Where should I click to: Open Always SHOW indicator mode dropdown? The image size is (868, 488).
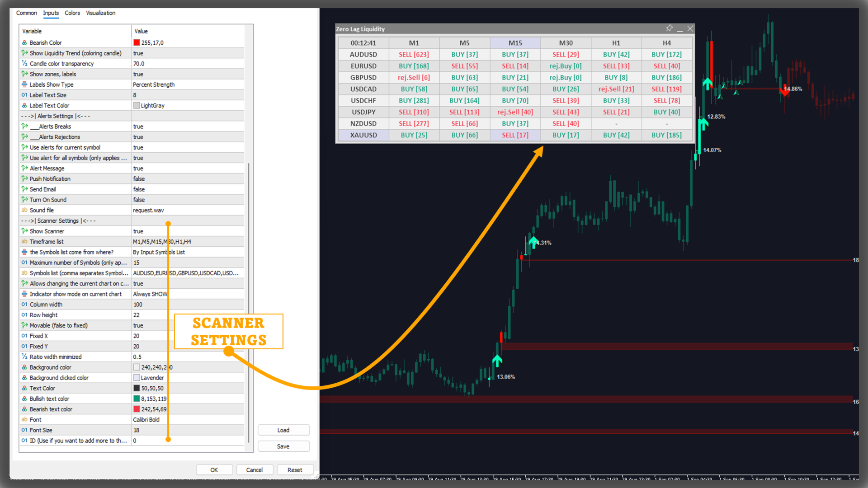coord(188,294)
